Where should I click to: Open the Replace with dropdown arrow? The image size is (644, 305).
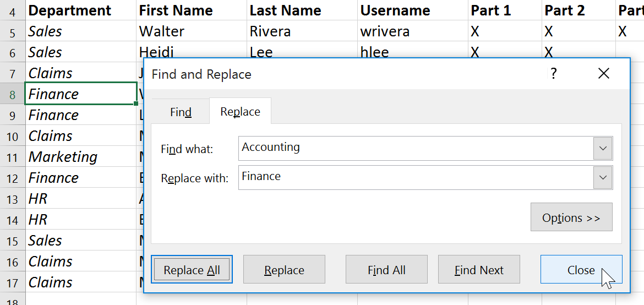point(603,178)
